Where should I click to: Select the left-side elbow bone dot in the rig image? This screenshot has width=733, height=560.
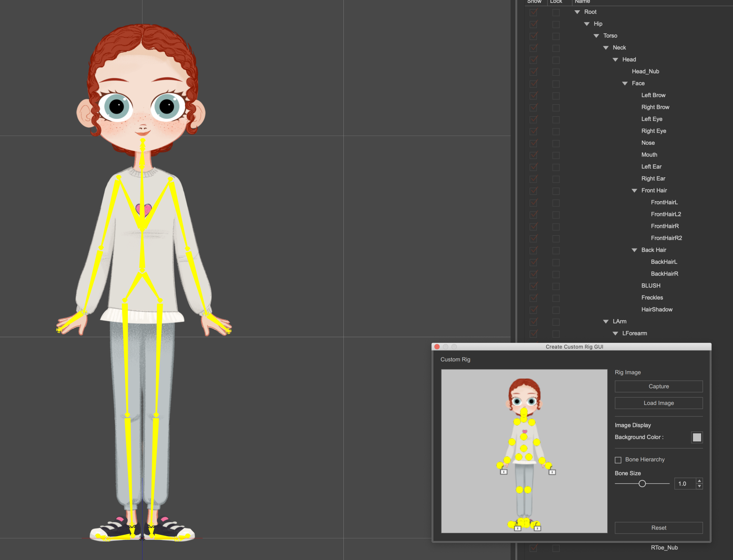[x=512, y=442]
